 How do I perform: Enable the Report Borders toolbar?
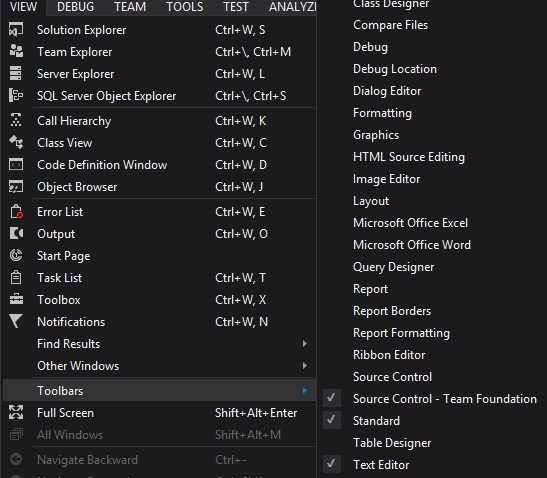coord(392,311)
